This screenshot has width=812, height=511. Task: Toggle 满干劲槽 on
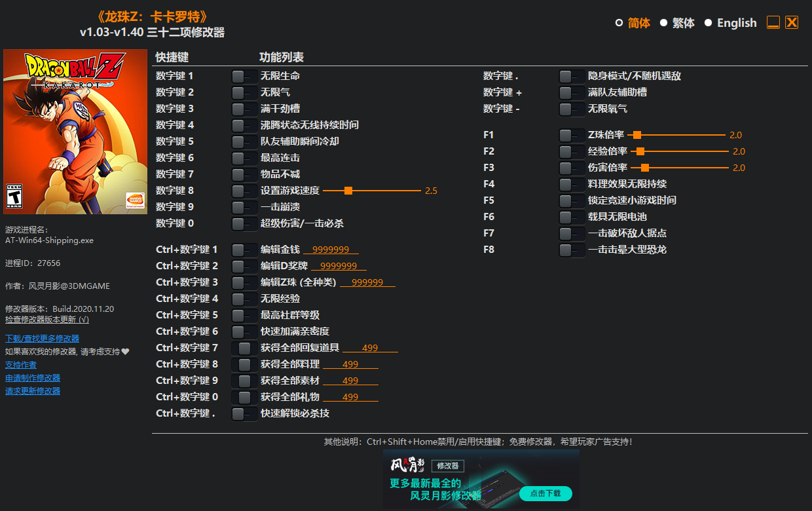click(244, 109)
